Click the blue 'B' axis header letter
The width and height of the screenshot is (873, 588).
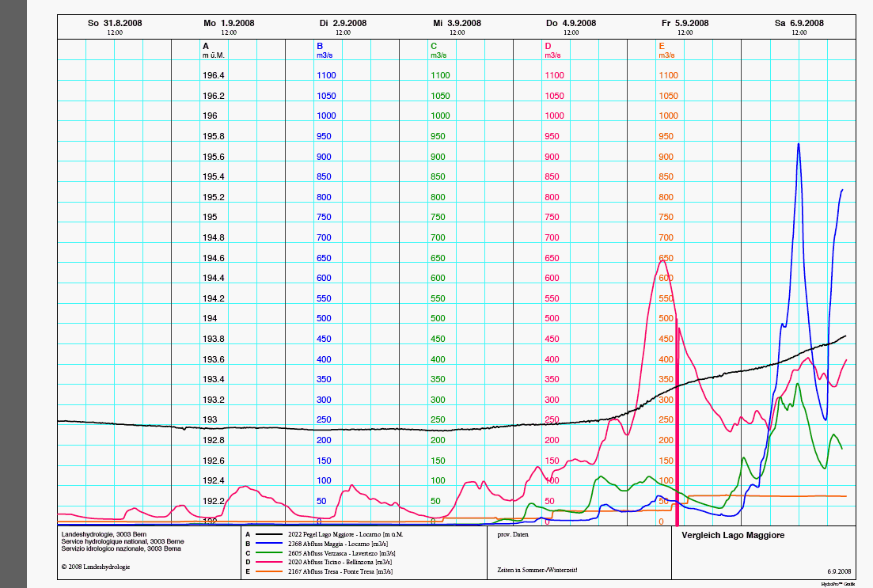[x=320, y=46]
